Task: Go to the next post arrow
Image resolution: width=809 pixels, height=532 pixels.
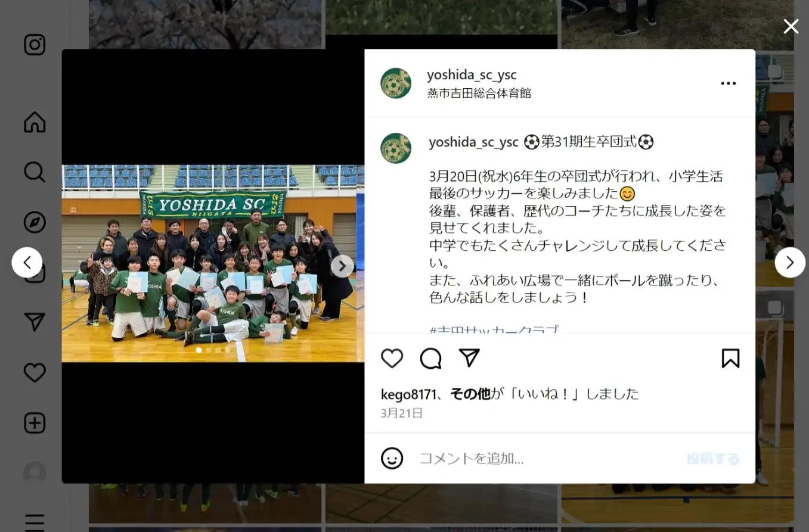Action: (x=790, y=262)
